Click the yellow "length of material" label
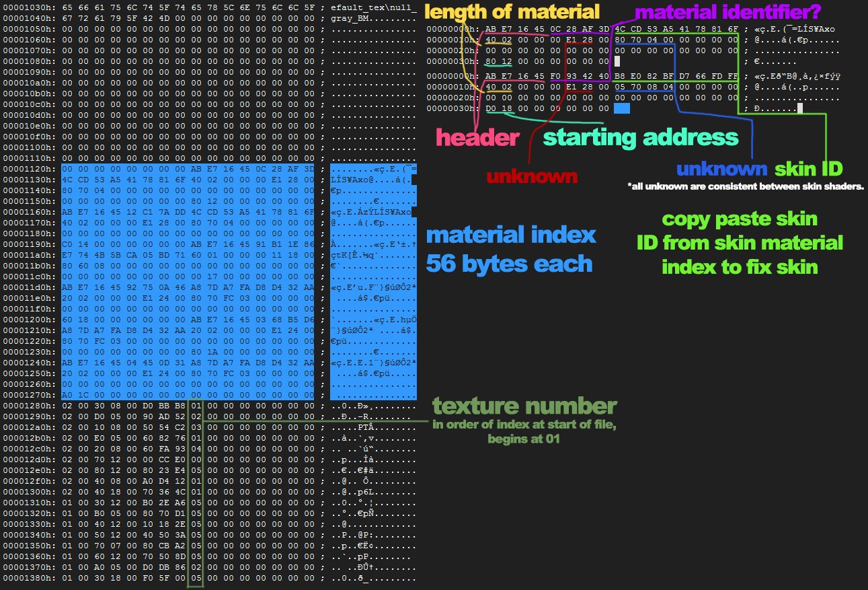The image size is (868, 590). coord(512,11)
